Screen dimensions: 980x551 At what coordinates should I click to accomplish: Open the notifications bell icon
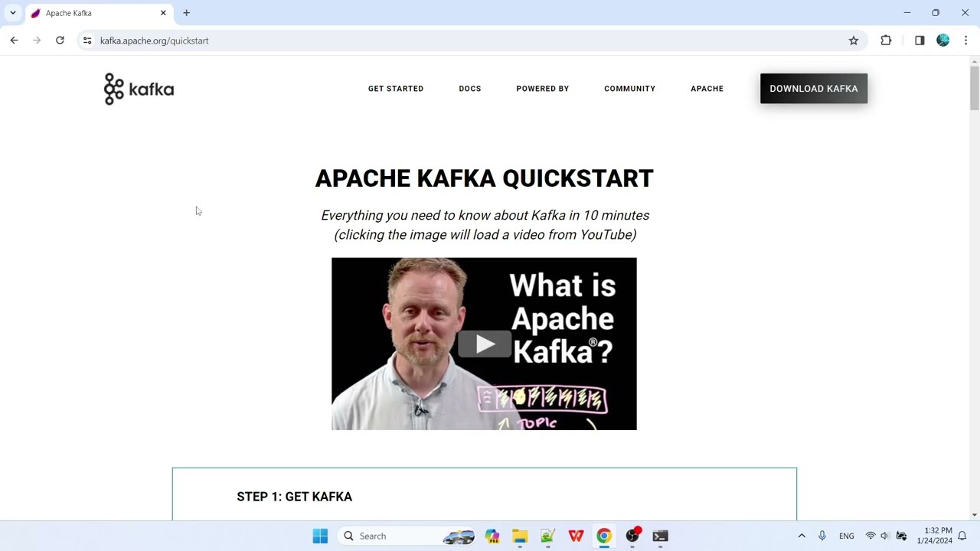tap(962, 536)
